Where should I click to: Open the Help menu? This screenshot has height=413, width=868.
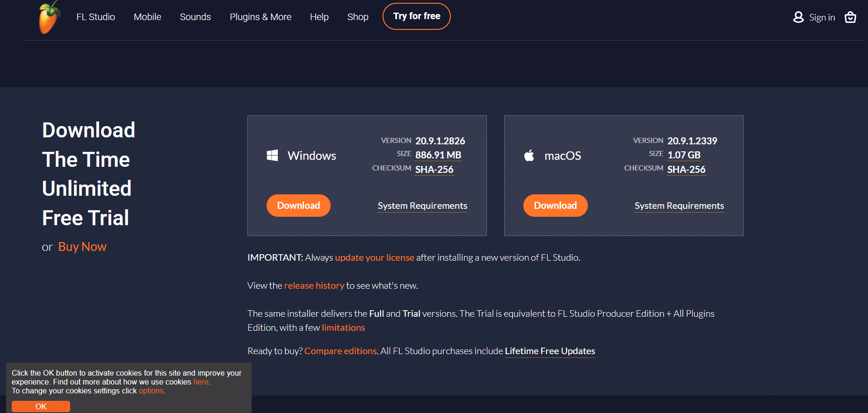(x=319, y=17)
